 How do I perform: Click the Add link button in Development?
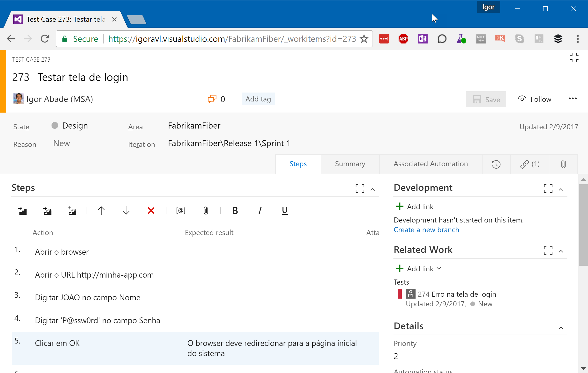click(414, 206)
